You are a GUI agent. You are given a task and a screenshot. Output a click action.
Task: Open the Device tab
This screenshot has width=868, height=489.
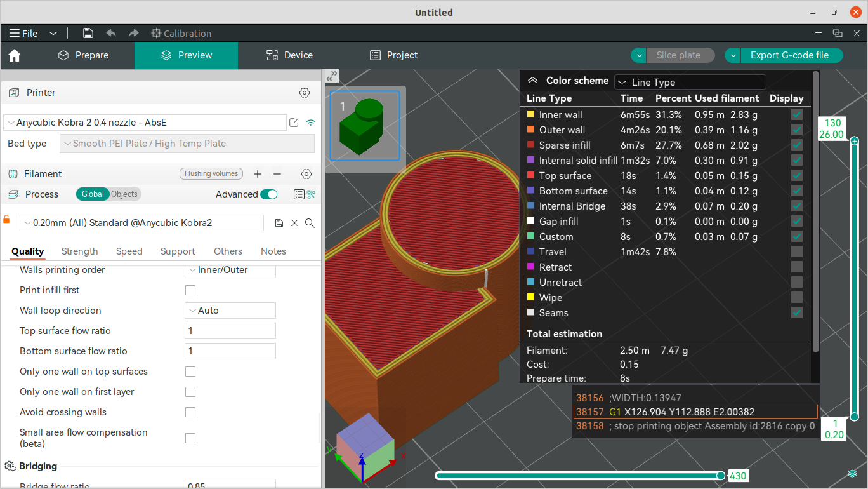[x=289, y=55]
